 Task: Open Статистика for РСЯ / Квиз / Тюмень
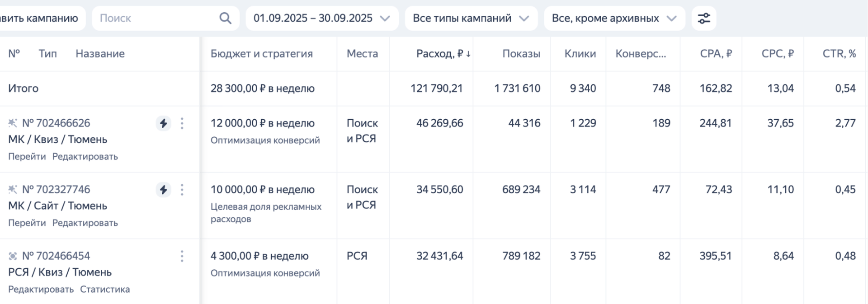[105, 290]
